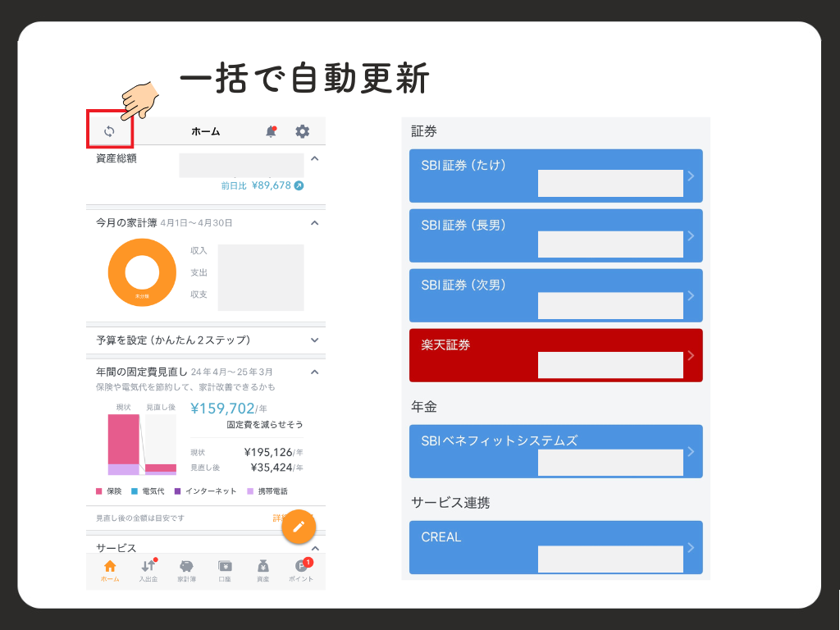Screen dimensions: 840x630
Task: Select the ホーム tab in bottom bar
Action: point(110,571)
